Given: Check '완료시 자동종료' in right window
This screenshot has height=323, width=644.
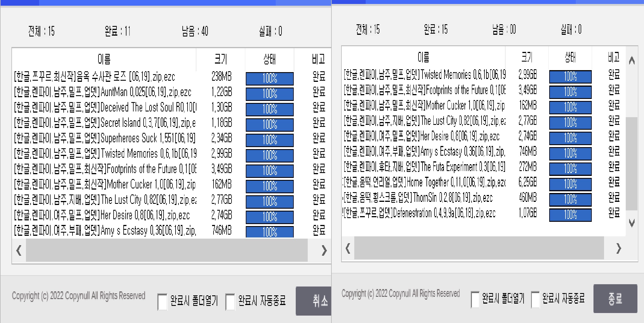Looking at the screenshot, I should 536,299.
